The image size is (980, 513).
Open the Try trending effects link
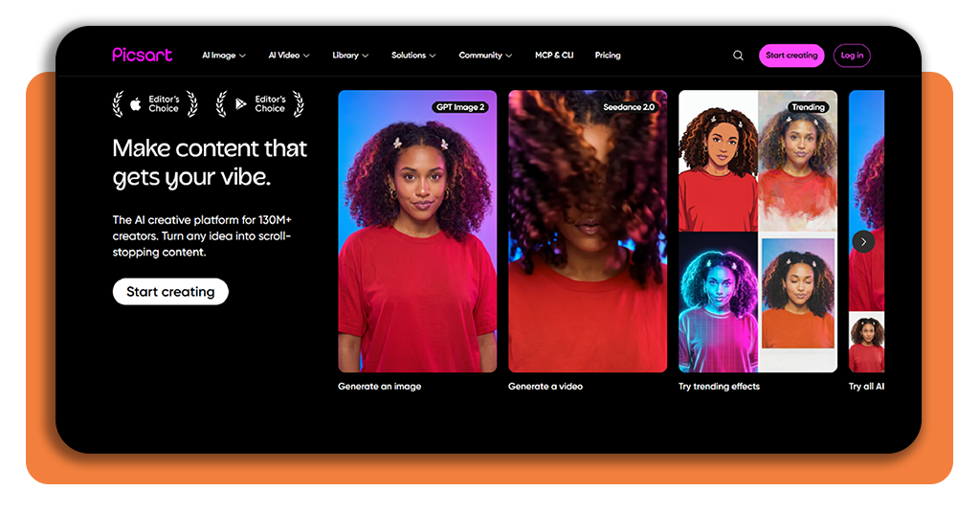pyautogui.click(x=719, y=386)
